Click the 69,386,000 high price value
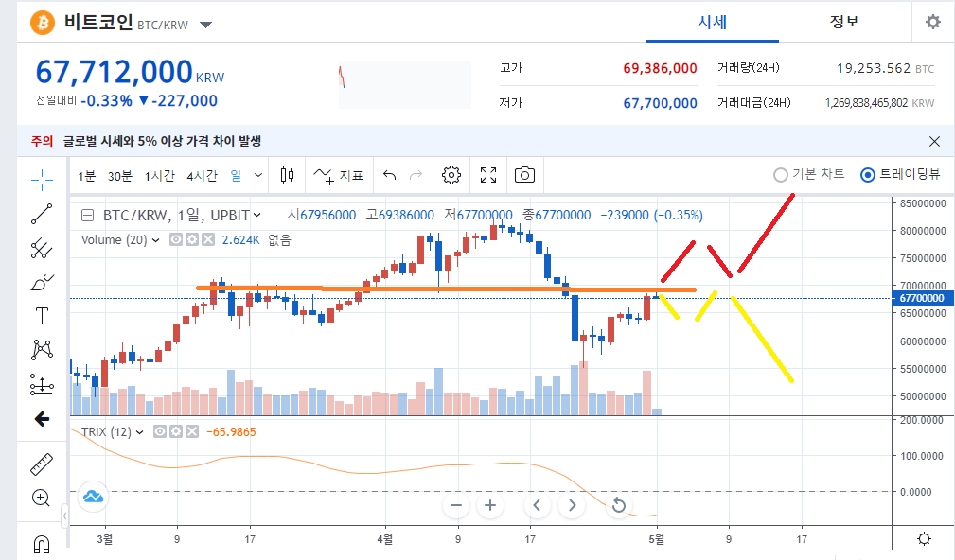 [660, 68]
